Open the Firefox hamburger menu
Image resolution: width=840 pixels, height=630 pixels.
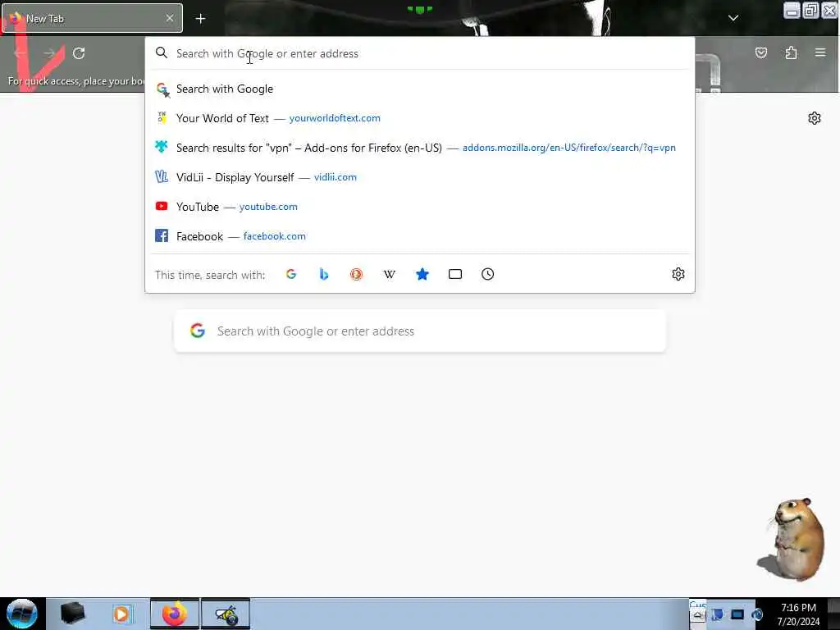point(820,52)
